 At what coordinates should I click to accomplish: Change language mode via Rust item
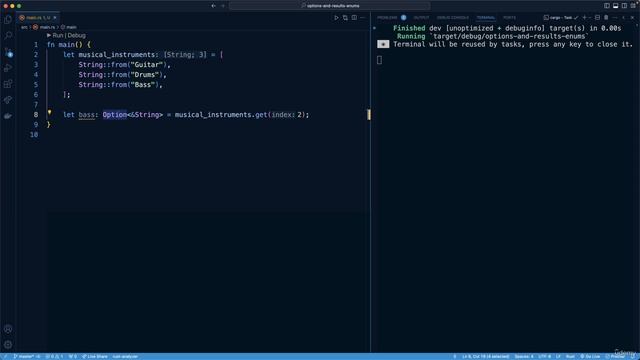click(570, 356)
